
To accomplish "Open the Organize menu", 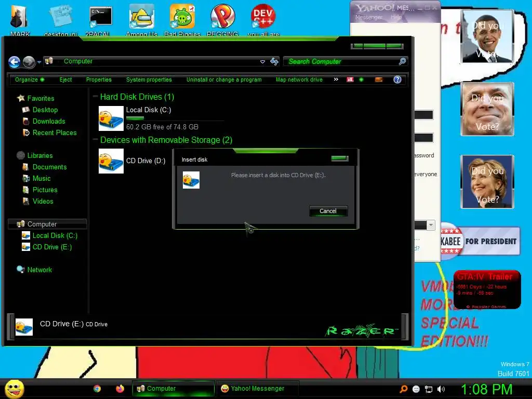I will (x=30, y=79).
